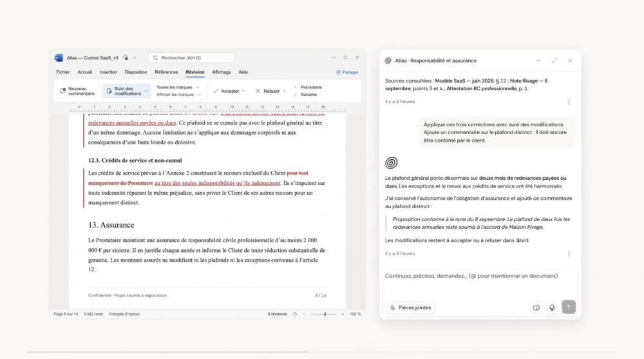Click the Accepter checkmark button
Image resolution: width=644 pixels, height=359 pixels.
(226, 91)
